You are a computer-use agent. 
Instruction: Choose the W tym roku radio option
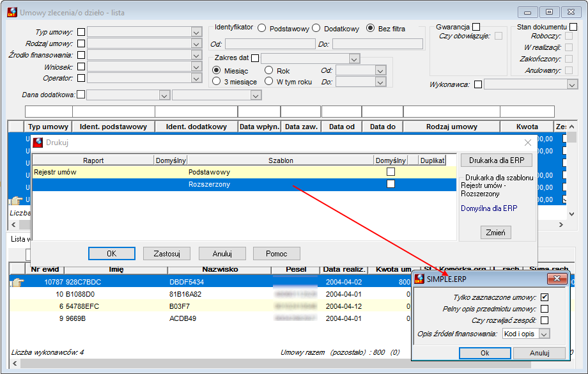pos(268,81)
